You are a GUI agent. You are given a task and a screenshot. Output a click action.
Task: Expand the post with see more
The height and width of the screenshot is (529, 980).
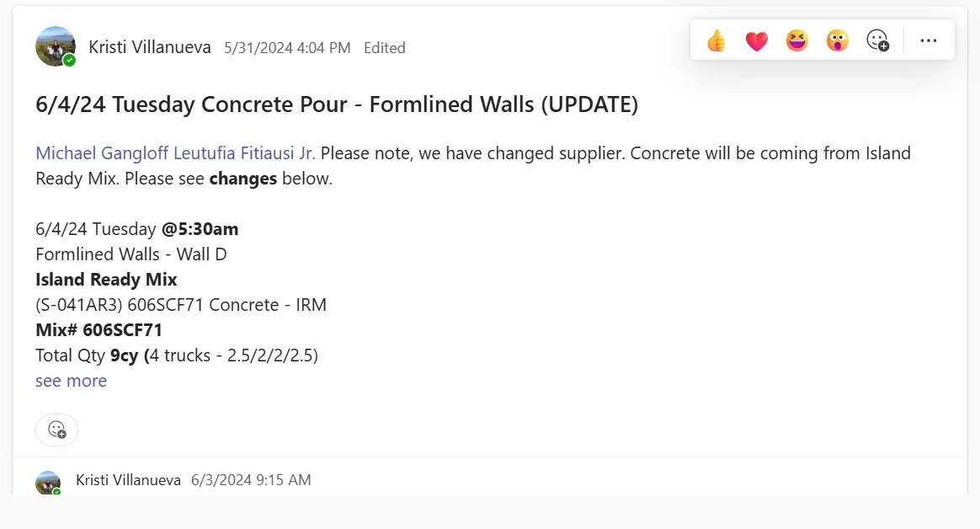72,381
